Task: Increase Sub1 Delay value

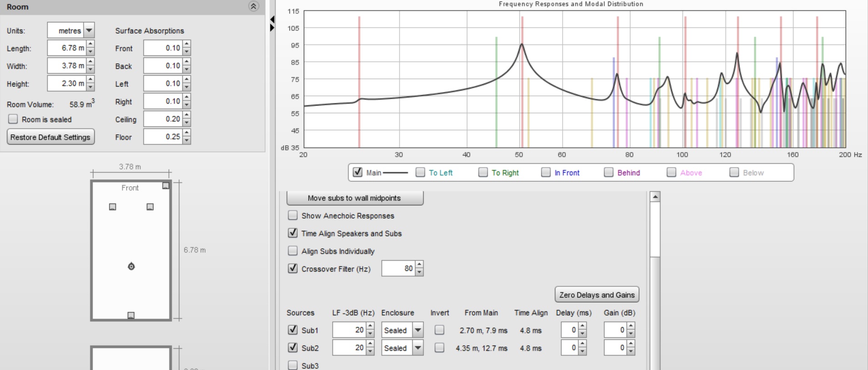Action: coord(583,326)
